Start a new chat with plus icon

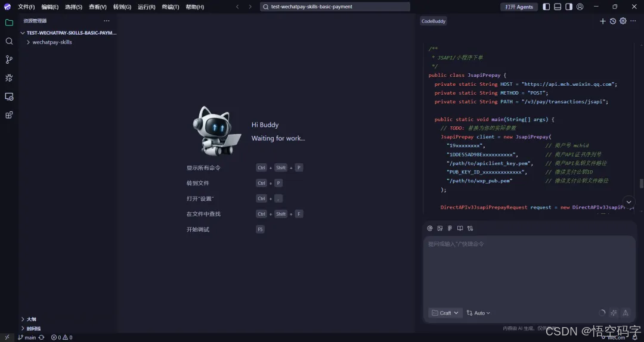[602, 21]
